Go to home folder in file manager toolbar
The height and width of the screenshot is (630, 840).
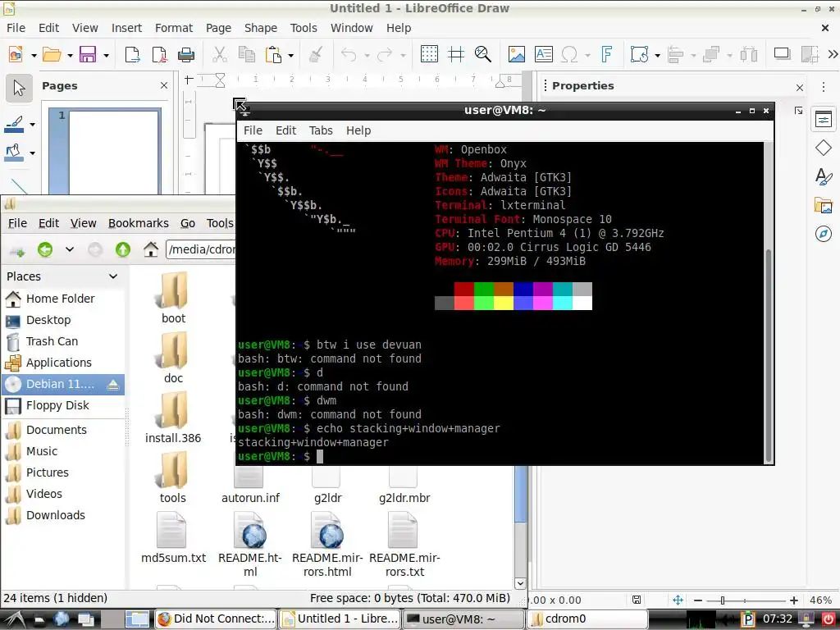(x=151, y=249)
